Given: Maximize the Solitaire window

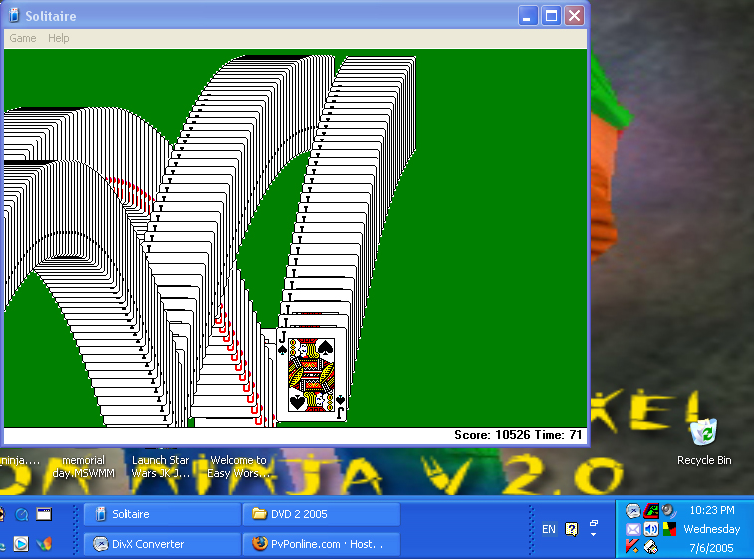Looking at the screenshot, I should coord(551,16).
